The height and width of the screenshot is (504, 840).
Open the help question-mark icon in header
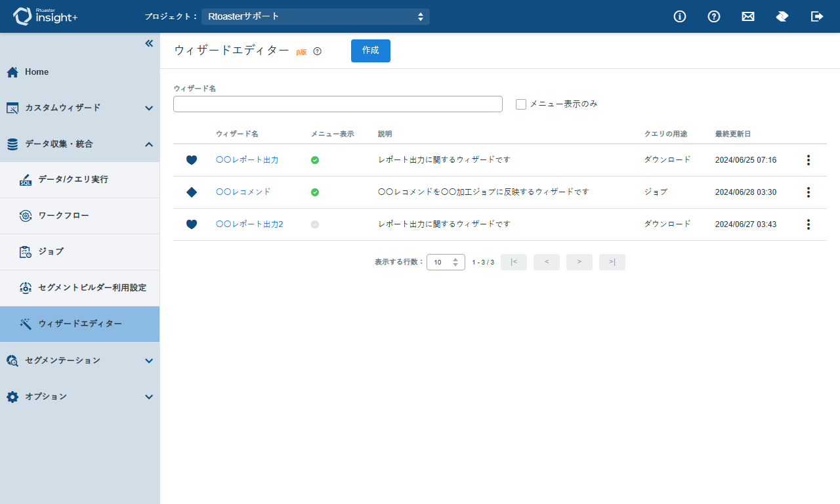tap(714, 16)
